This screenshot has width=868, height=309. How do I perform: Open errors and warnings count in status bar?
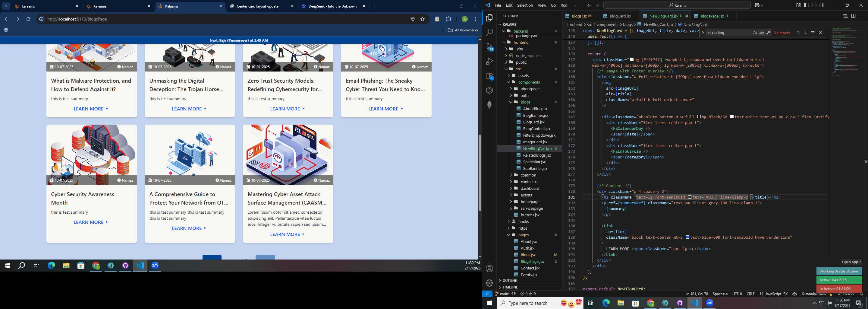tap(528, 294)
